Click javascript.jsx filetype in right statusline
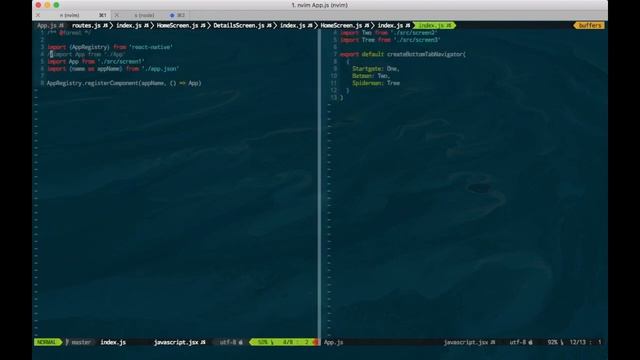This screenshot has width=640, height=360. pos(466,342)
